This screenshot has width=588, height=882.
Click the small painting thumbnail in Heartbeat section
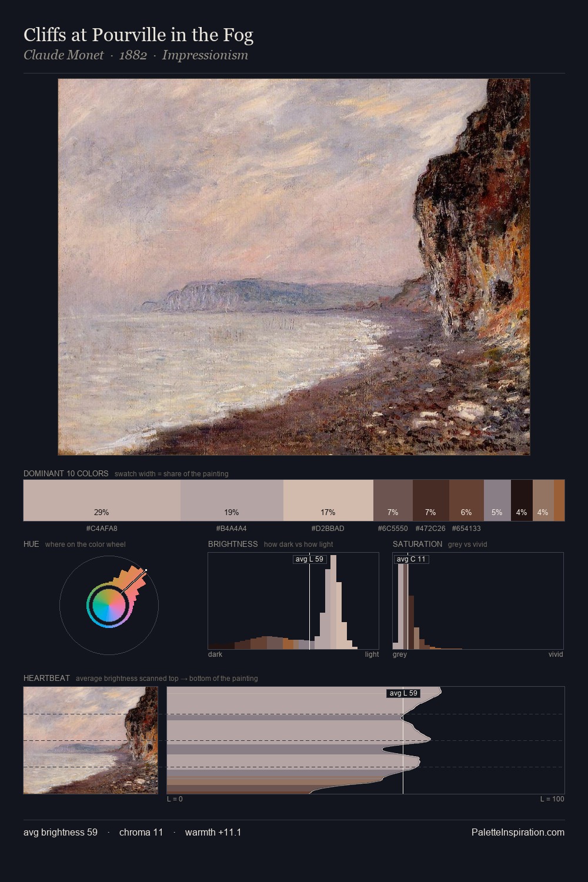pyautogui.click(x=91, y=740)
